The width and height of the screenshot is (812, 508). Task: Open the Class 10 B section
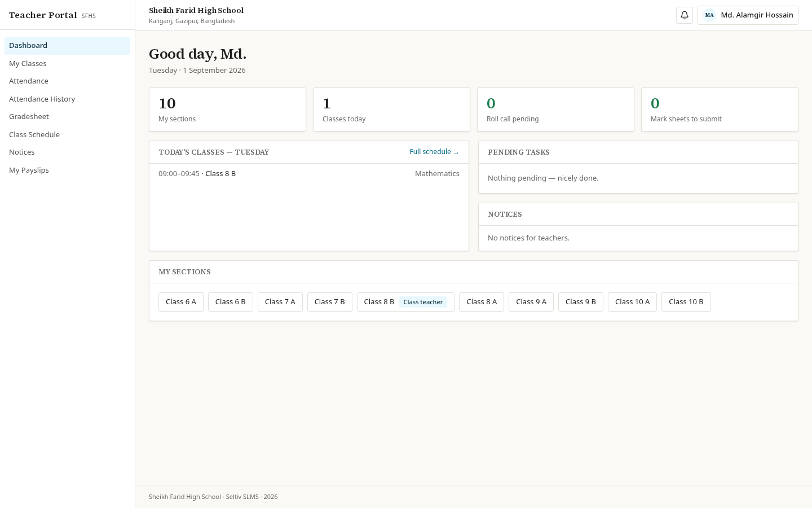point(686,302)
